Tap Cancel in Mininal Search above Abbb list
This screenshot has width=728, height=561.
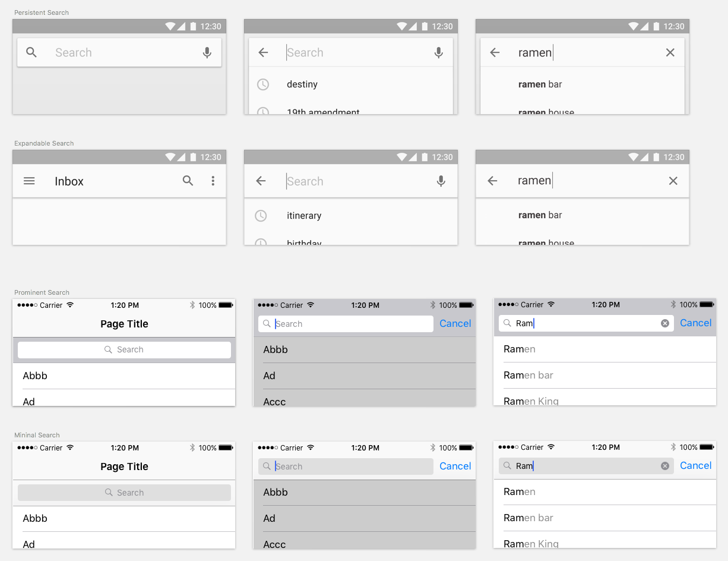click(455, 466)
